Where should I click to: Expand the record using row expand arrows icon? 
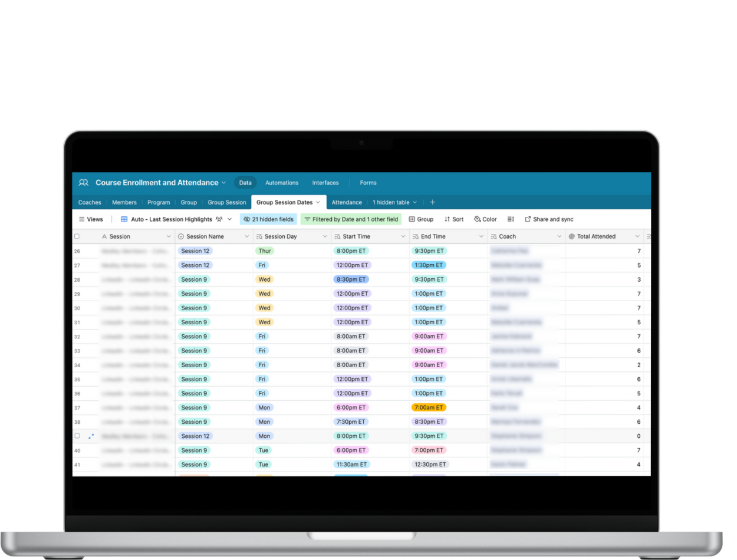pyautogui.click(x=91, y=436)
